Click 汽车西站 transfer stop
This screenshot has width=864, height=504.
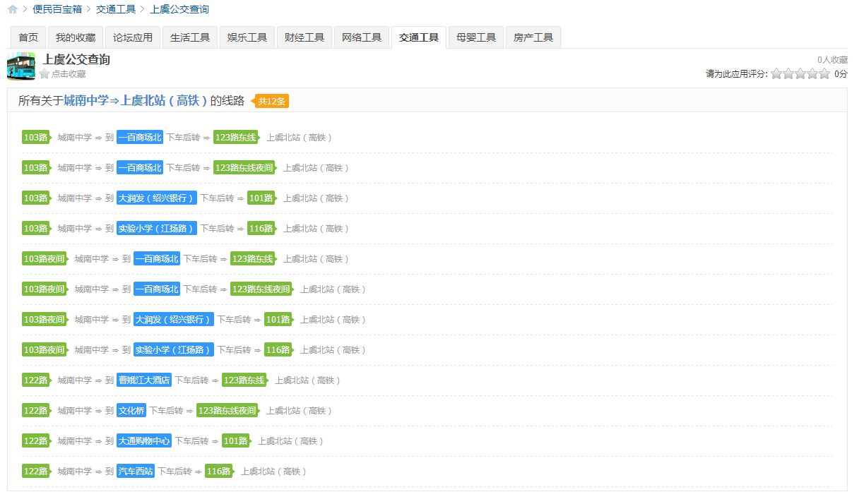click(x=136, y=472)
